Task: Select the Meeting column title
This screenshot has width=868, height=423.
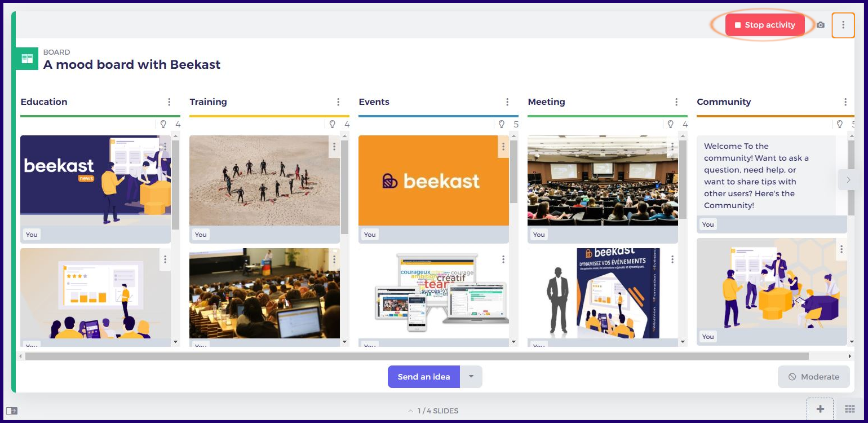Action: [546, 102]
